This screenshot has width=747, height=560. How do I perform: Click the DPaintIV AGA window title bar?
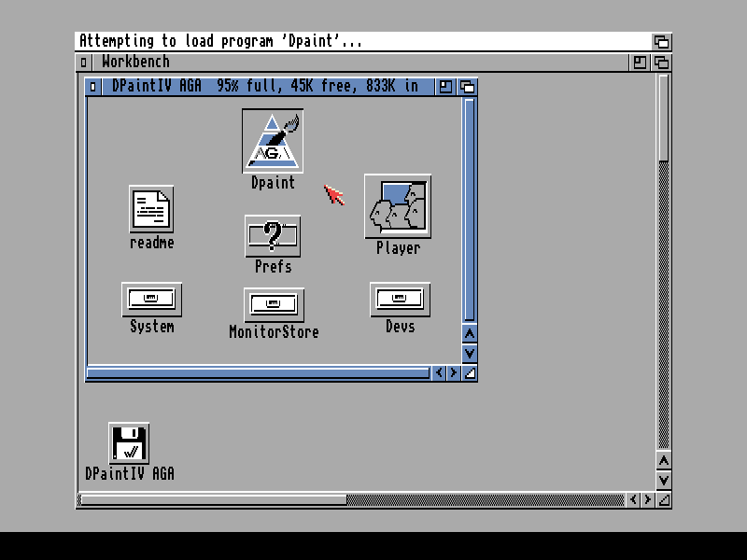tap(268, 87)
